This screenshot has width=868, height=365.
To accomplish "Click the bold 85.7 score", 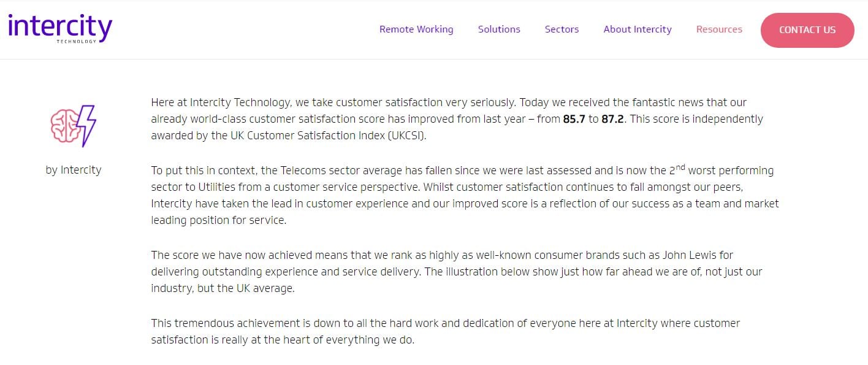I will click(574, 119).
